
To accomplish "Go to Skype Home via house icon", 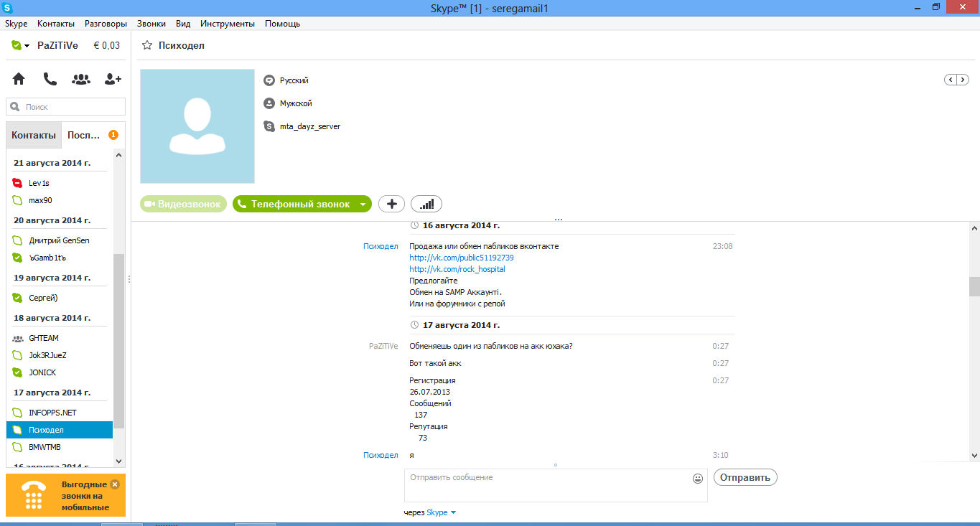I will click(x=19, y=79).
